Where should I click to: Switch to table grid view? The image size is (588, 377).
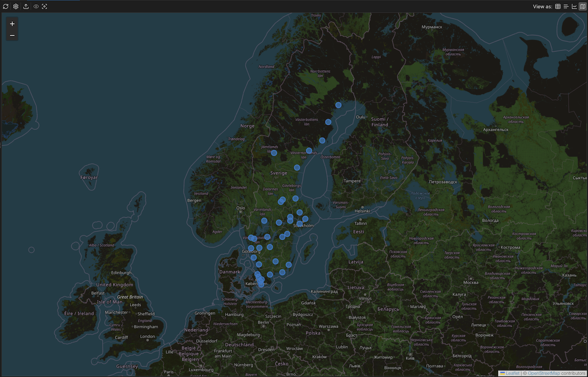pyautogui.click(x=558, y=7)
